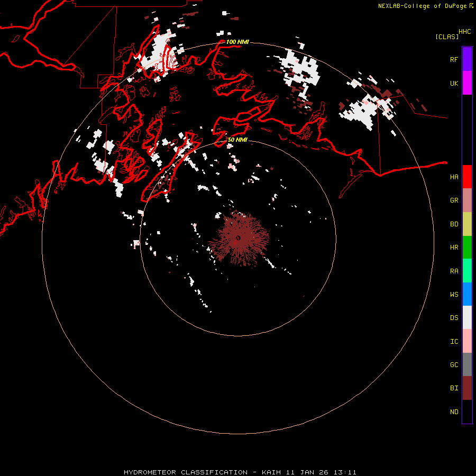Click the DS legend label
This screenshot has height=476, width=476.
coord(454,317)
